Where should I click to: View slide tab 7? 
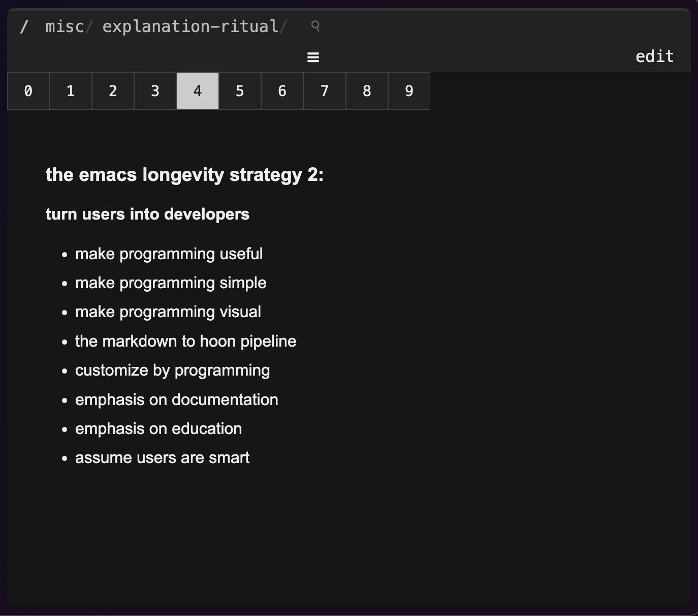pos(325,91)
